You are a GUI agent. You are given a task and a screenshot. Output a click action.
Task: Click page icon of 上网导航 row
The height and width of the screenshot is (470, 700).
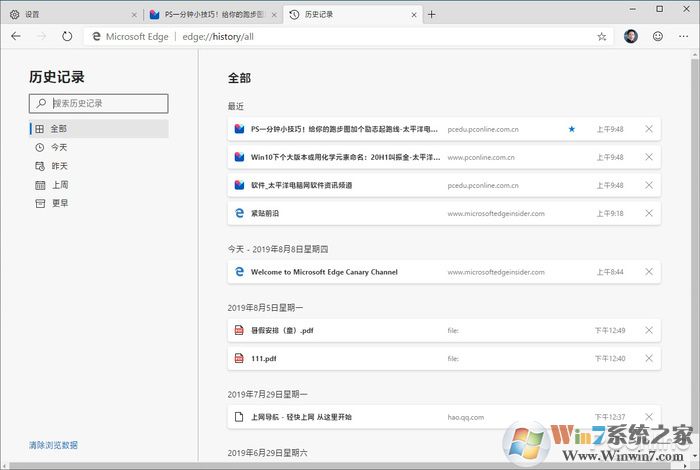point(239,417)
